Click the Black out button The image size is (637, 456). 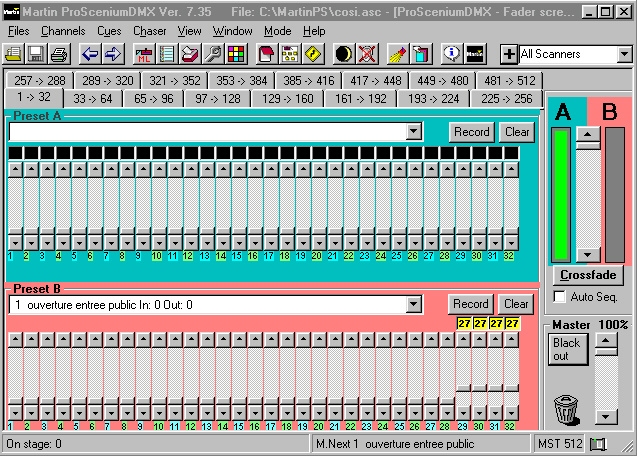pos(568,350)
